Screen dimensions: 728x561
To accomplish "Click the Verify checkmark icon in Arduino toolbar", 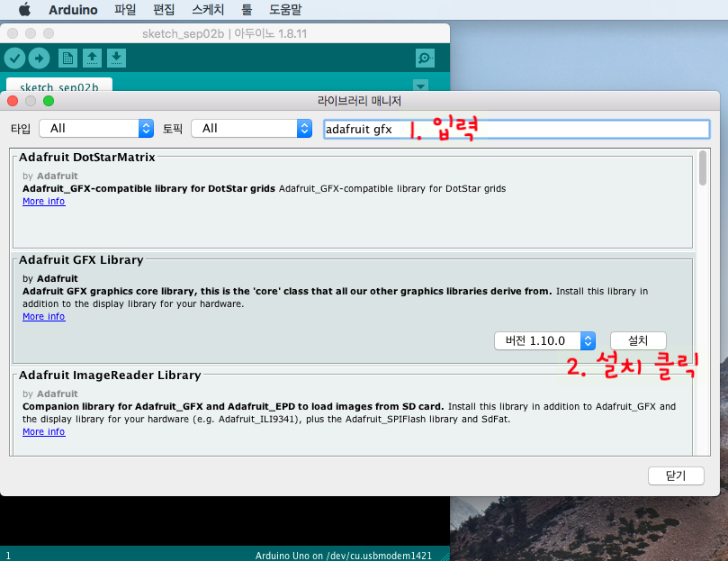I will 15,59.
